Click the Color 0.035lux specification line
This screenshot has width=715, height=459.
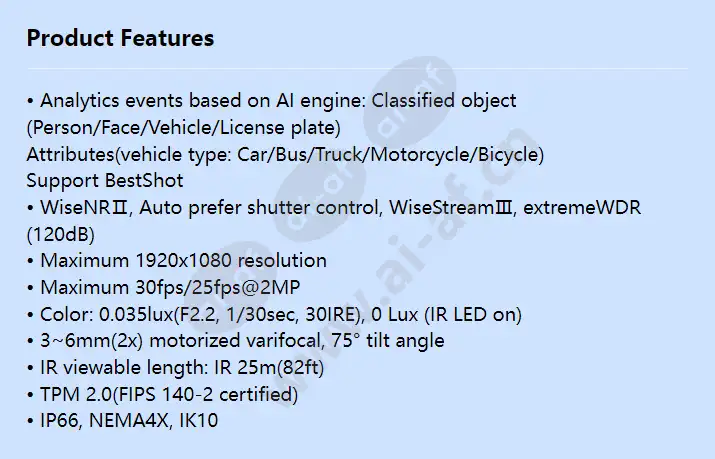(x=274, y=315)
